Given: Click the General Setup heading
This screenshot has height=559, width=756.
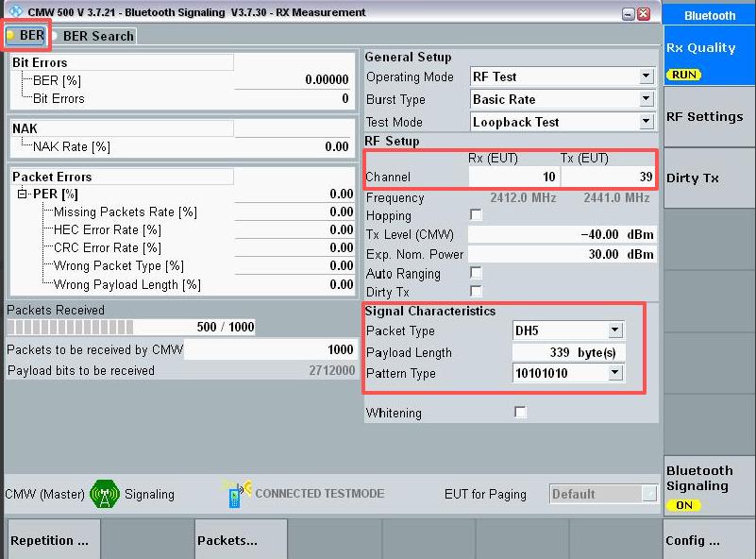Looking at the screenshot, I should [408, 57].
